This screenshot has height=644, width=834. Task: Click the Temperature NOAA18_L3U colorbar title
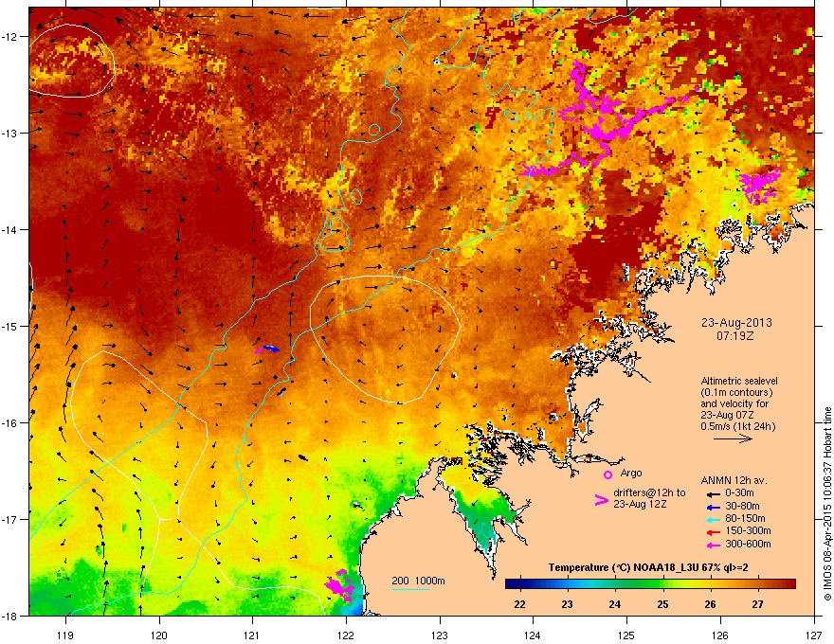coord(648,567)
